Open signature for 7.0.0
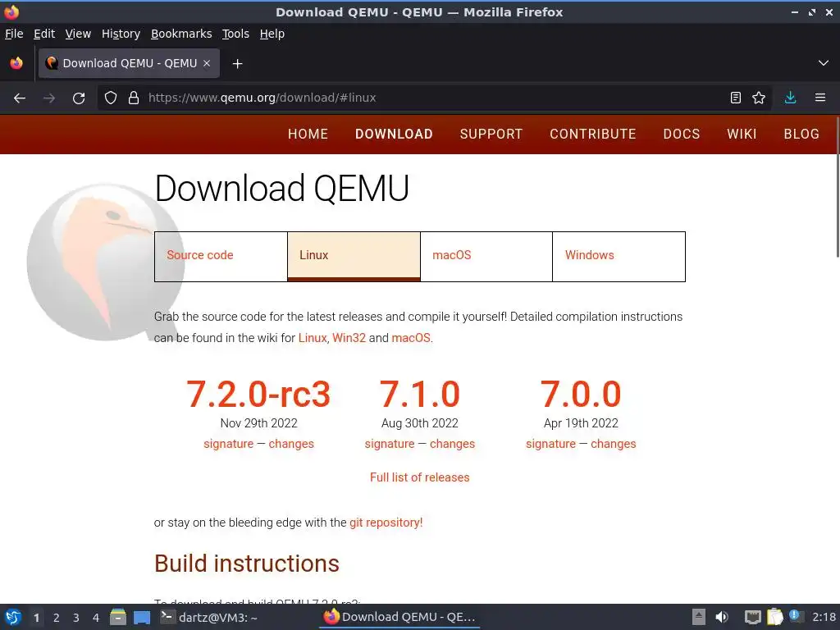 550,444
